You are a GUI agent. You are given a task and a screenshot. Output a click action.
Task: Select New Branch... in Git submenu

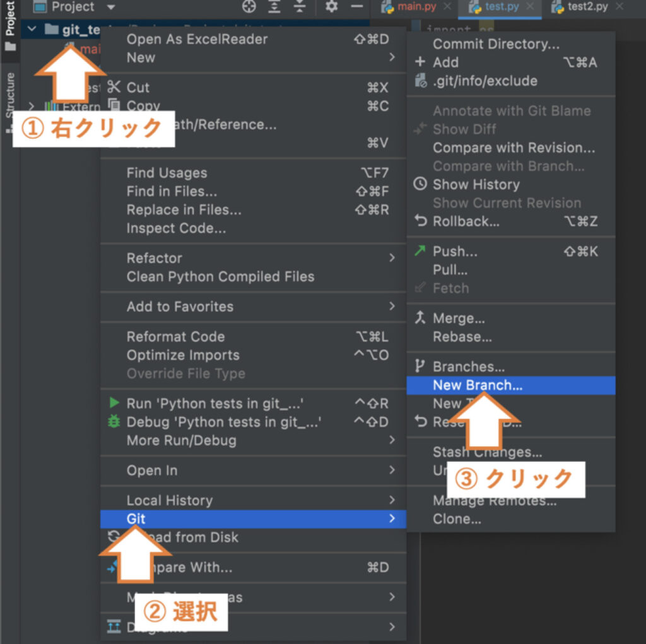pos(478,385)
